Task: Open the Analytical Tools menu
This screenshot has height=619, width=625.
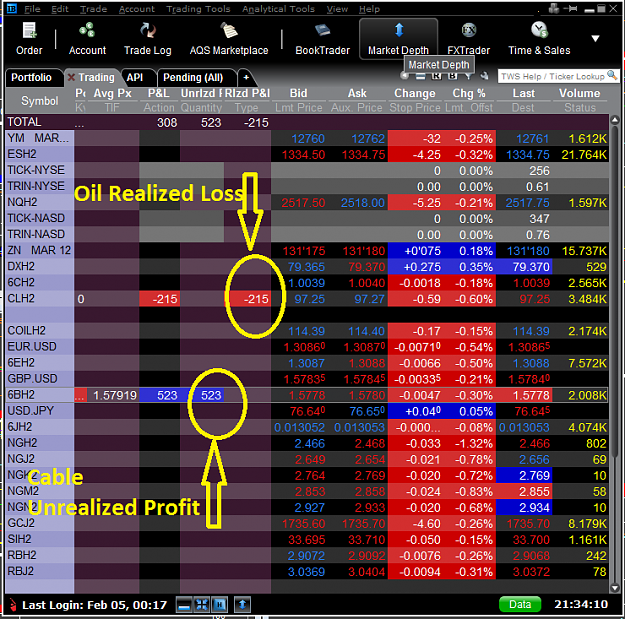Action: tap(278, 9)
